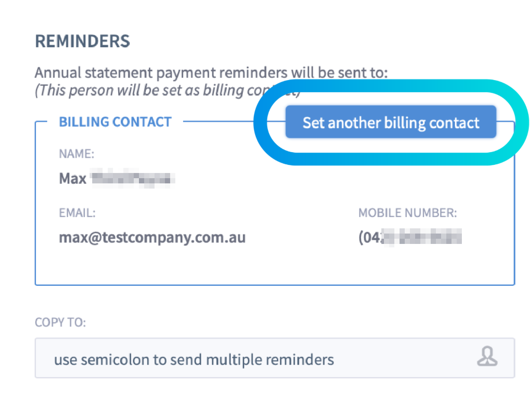Click the blurred surname next to Max
This screenshot has height=410, width=532.
click(132, 178)
